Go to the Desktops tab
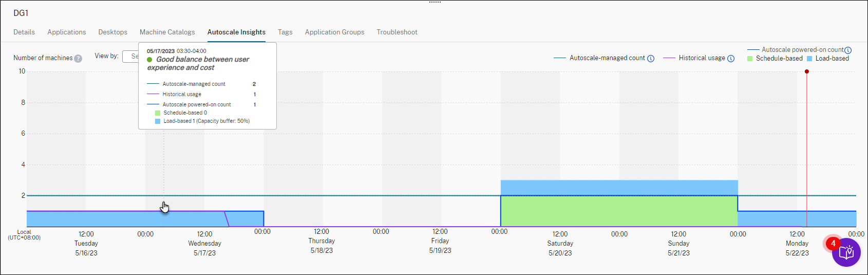The height and width of the screenshot is (275, 868). 113,32
